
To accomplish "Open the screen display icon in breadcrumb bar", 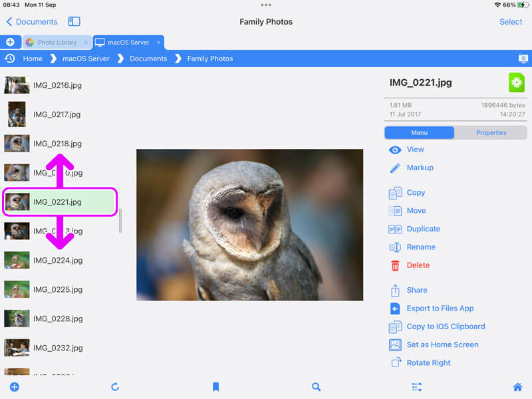I will pos(523,59).
